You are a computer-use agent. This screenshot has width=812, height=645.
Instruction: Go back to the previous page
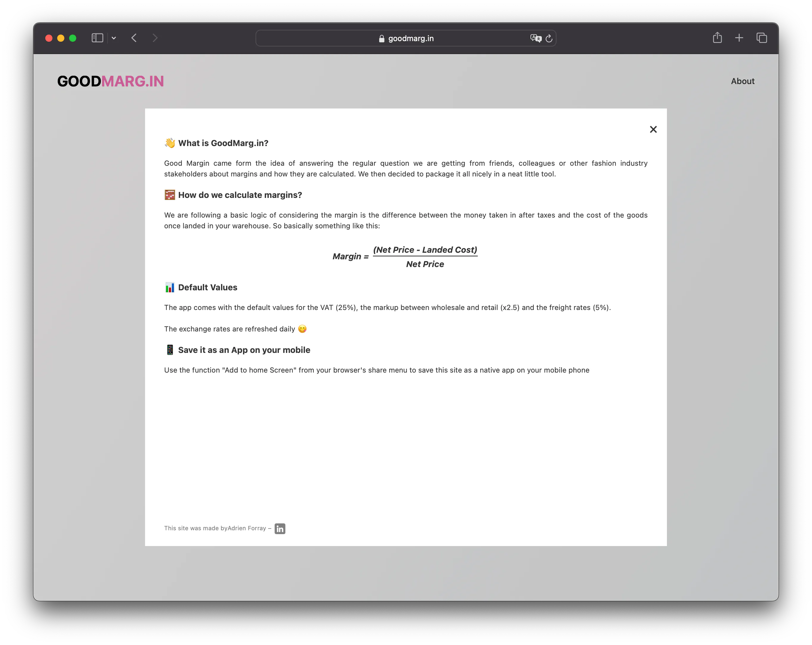pyautogui.click(x=134, y=38)
